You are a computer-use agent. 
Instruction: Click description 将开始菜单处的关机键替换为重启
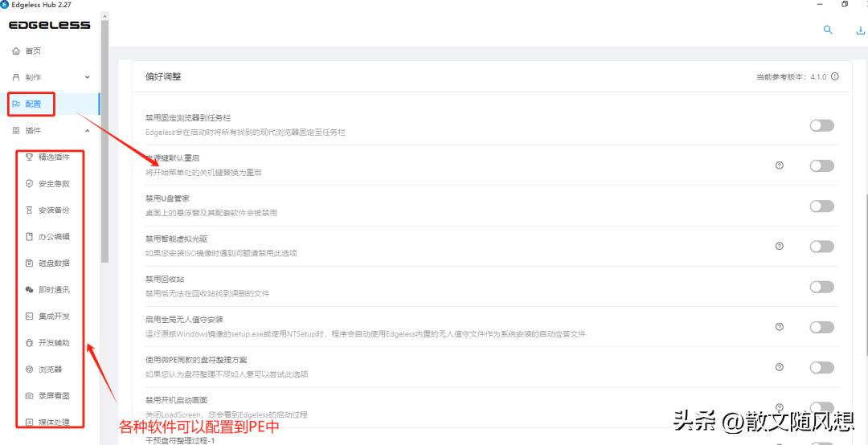203,173
